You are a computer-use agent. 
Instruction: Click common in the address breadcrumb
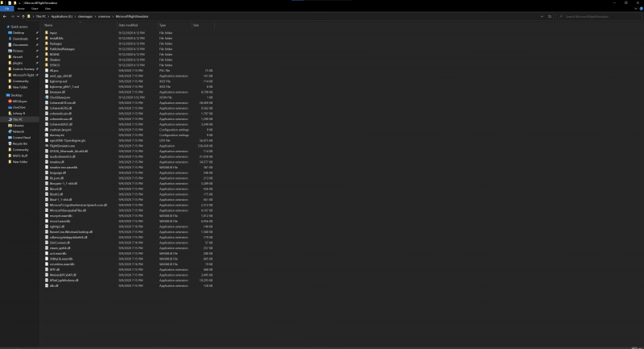coord(104,16)
